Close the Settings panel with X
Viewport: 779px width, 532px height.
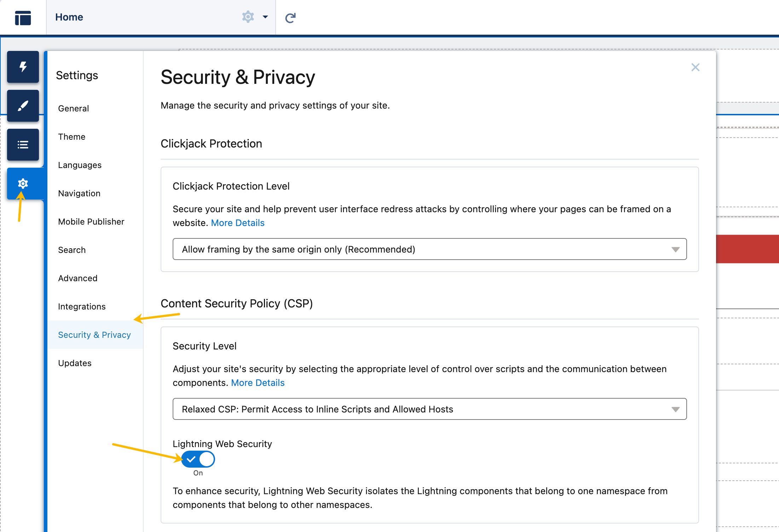point(695,67)
